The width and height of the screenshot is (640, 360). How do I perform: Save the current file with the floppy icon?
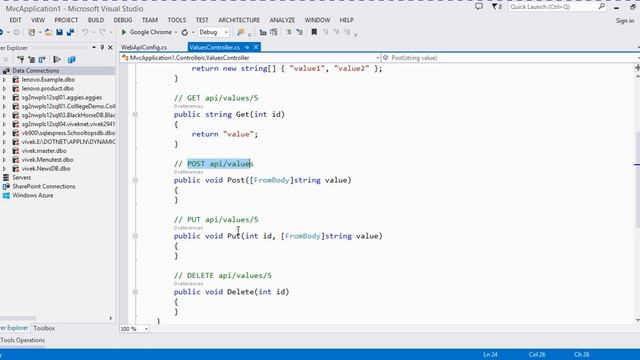59,32
